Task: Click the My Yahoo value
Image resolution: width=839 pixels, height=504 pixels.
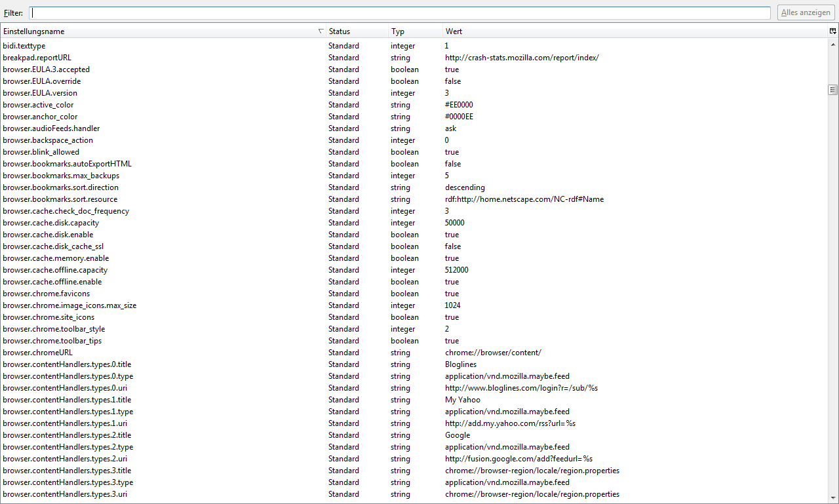Action: 463,400
